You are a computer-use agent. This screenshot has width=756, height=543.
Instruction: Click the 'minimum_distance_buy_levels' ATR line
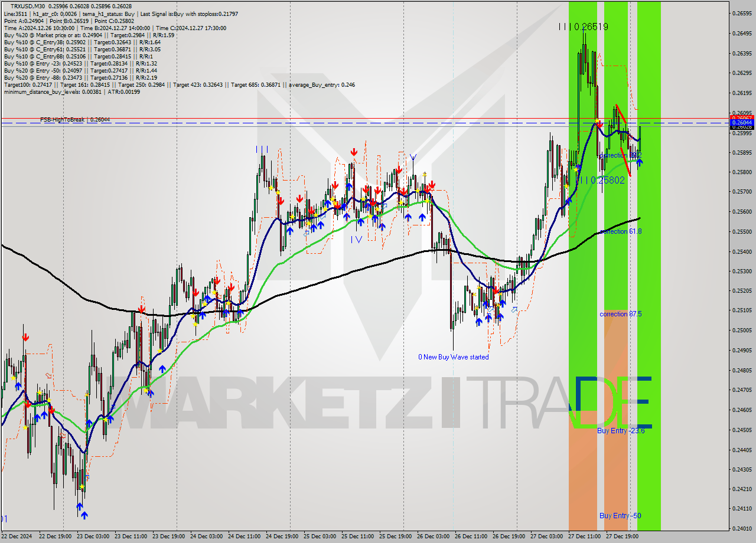coord(71,91)
